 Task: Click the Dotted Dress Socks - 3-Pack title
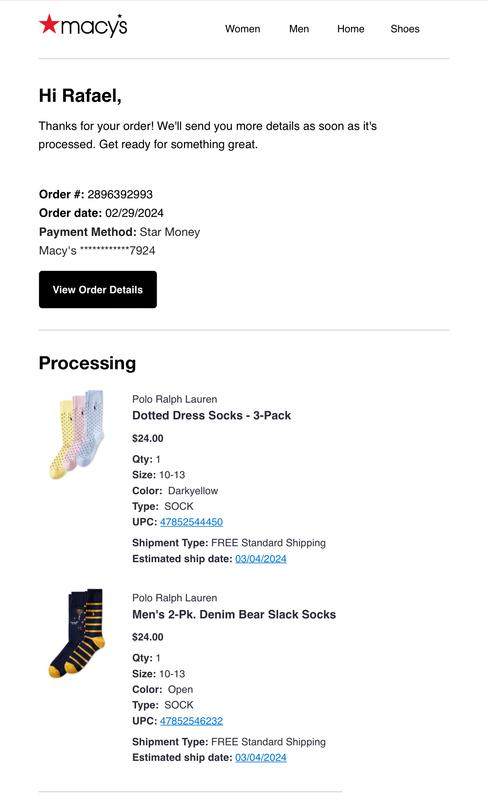click(x=211, y=415)
